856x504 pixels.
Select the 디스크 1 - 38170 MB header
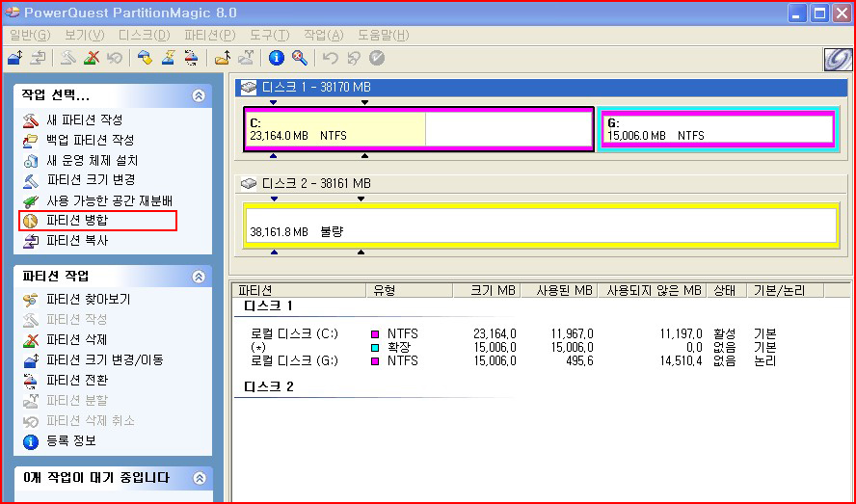coord(541,88)
